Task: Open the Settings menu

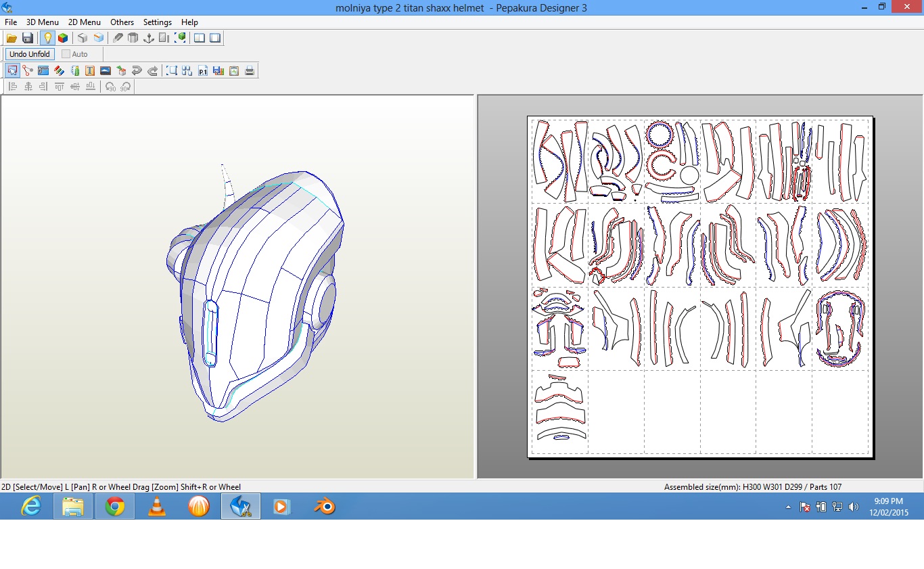Action: [157, 22]
